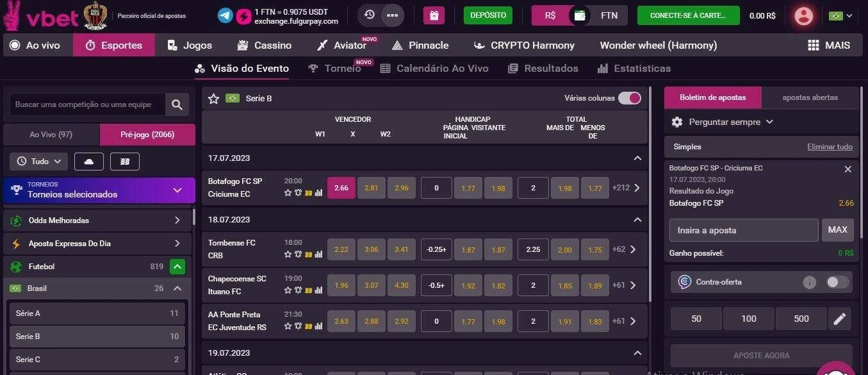Toggle the Várias colunas switch
Viewport: 868px width, 375px height.
click(630, 98)
